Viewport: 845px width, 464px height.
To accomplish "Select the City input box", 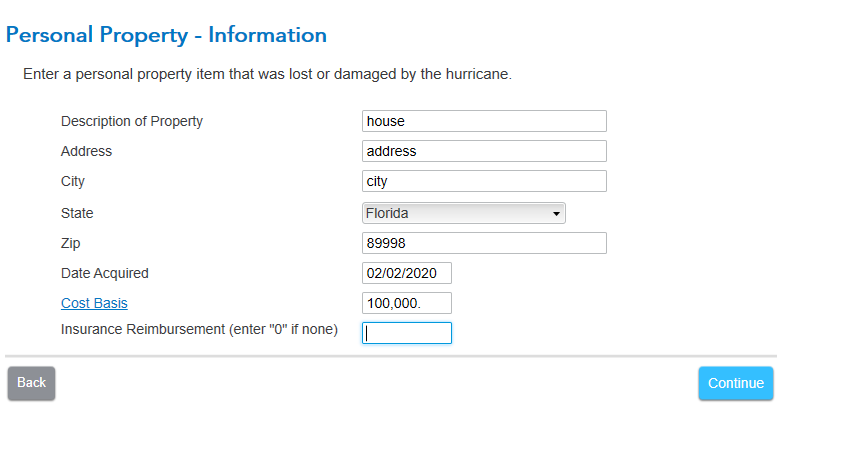I will 484,181.
